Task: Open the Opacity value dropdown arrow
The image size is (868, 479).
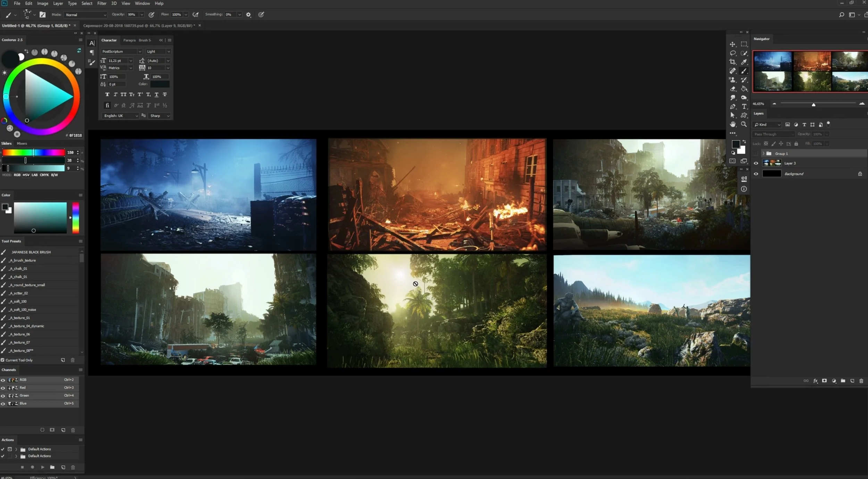Action: point(142,15)
